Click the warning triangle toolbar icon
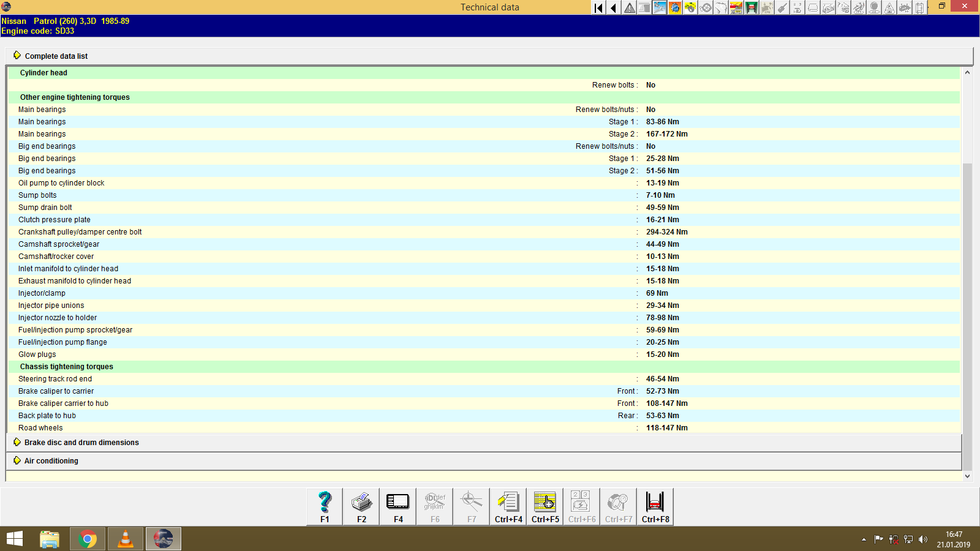 pyautogui.click(x=629, y=8)
